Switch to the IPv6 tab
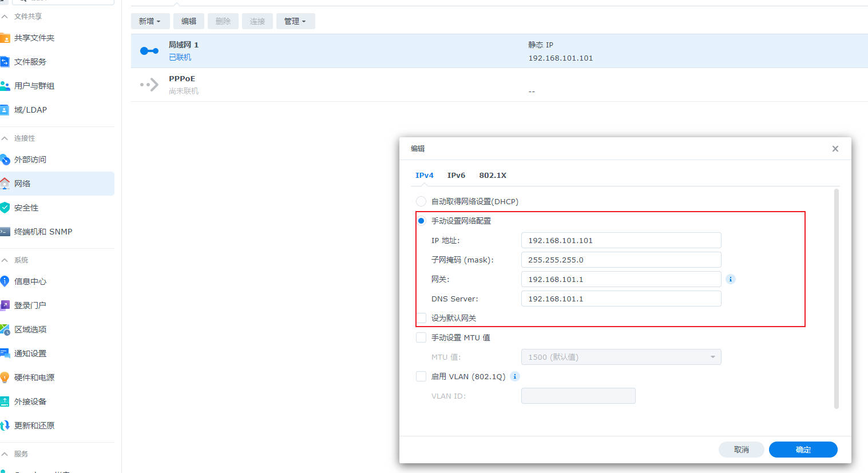Image resolution: width=868 pixels, height=473 pixels. tap(456, 176)
